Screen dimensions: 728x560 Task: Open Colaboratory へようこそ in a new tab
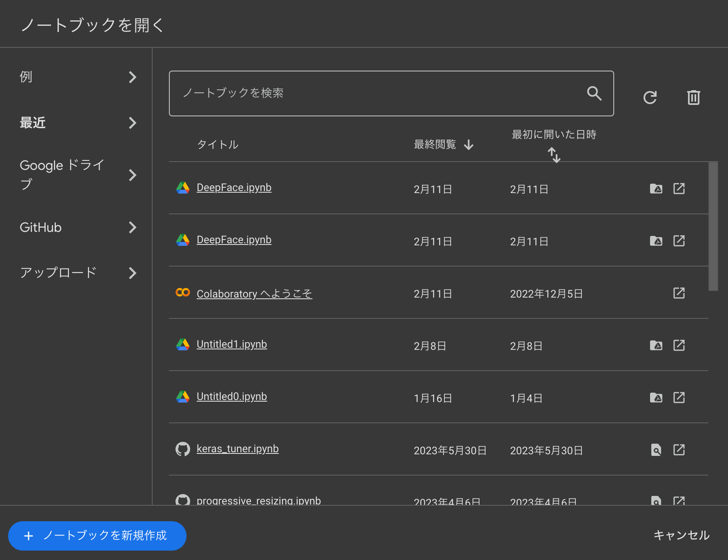pos(679,293)
